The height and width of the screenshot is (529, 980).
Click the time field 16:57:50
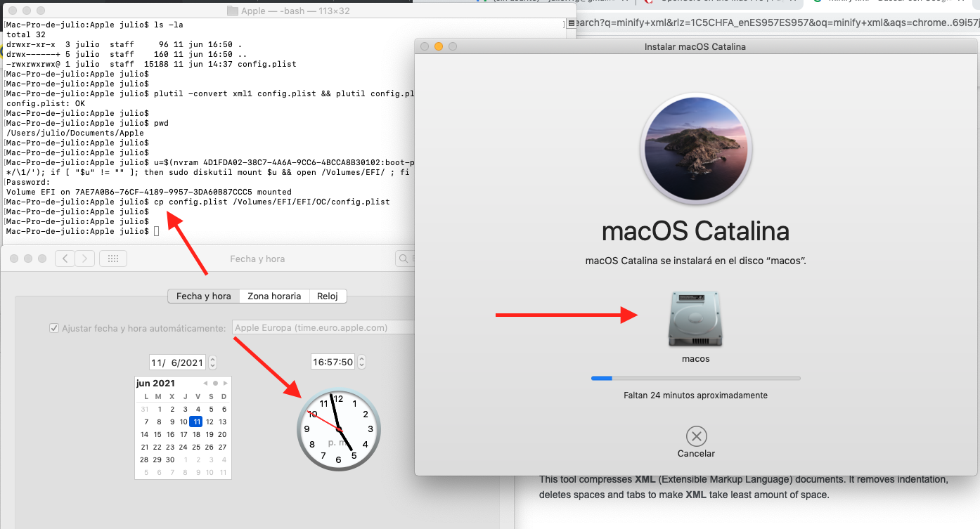pos(333,362)
